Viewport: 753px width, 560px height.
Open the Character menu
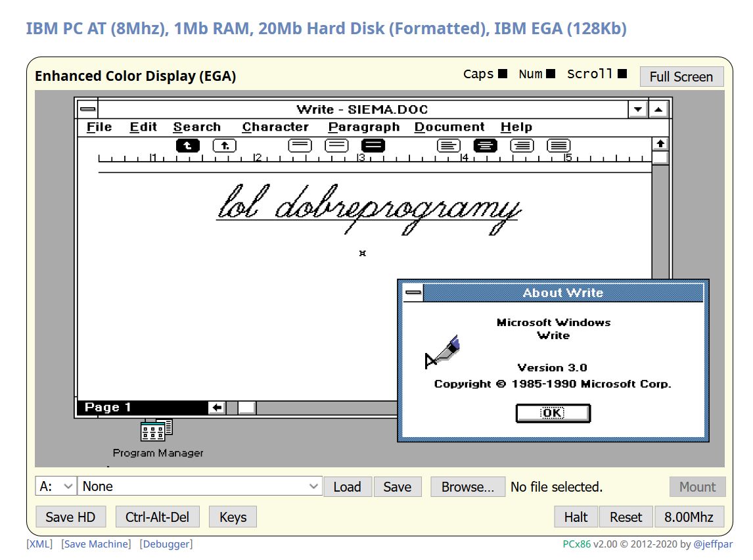[x=275, y=128]
